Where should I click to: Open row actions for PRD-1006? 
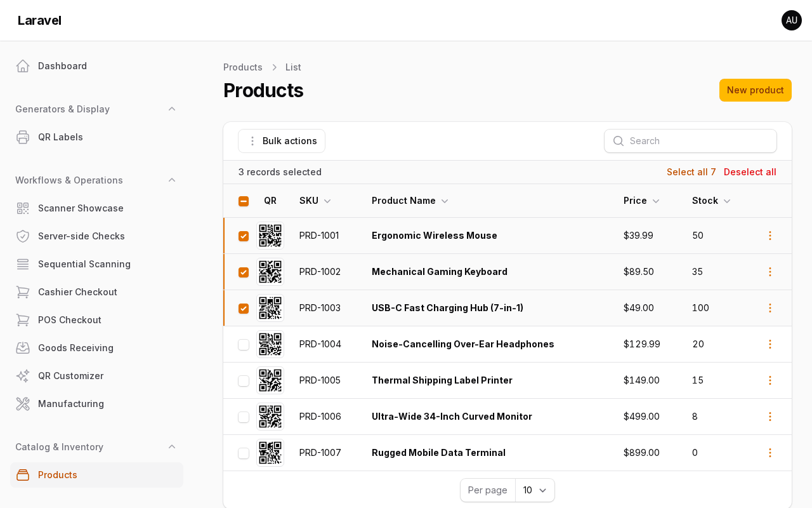pyautogui.click(x=770, y=417)
